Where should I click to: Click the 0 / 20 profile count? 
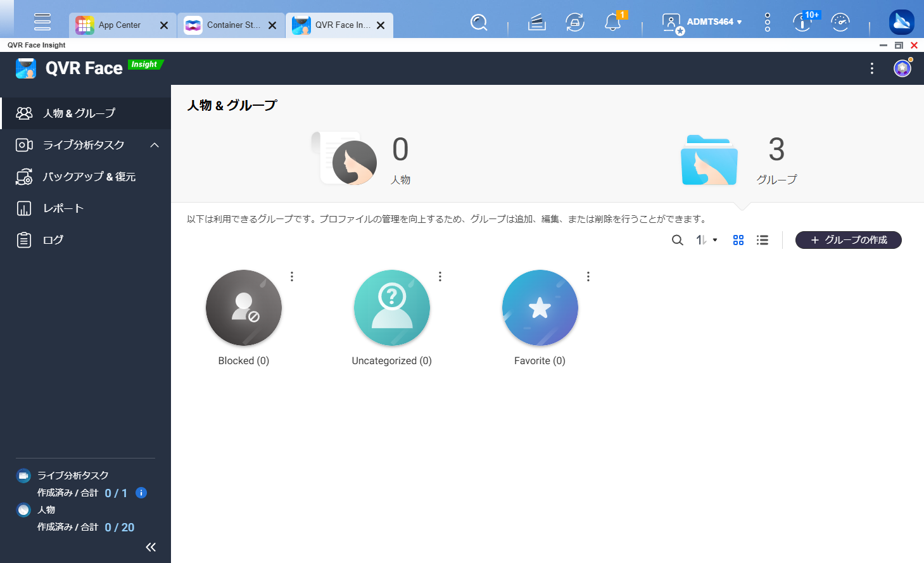point(120,528)
